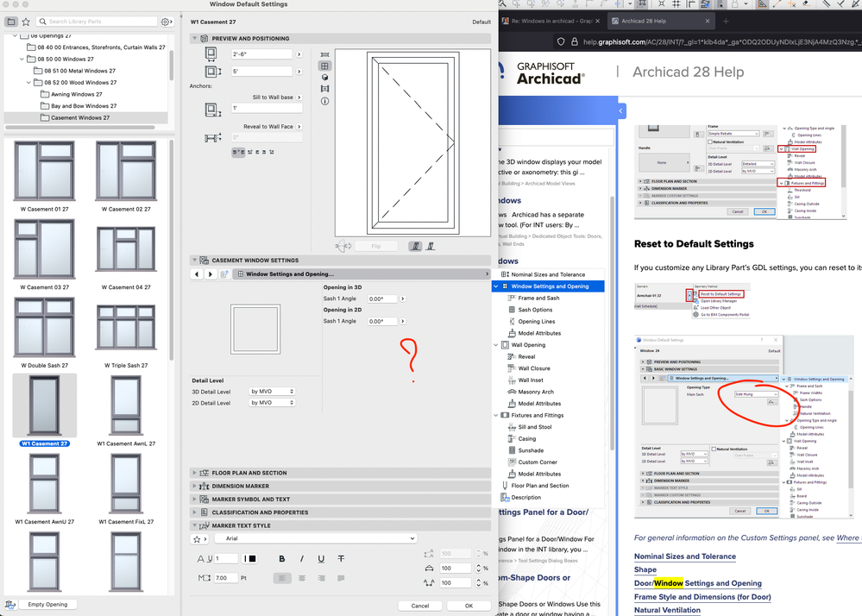Click the sill height anchor icon
This screenshot has width=862, height=616.
213,110
